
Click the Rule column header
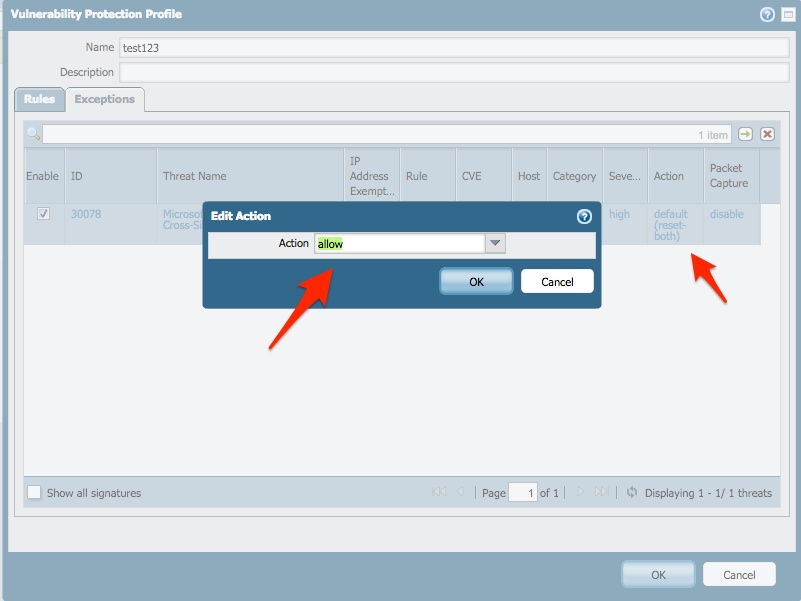pos(428,176)
